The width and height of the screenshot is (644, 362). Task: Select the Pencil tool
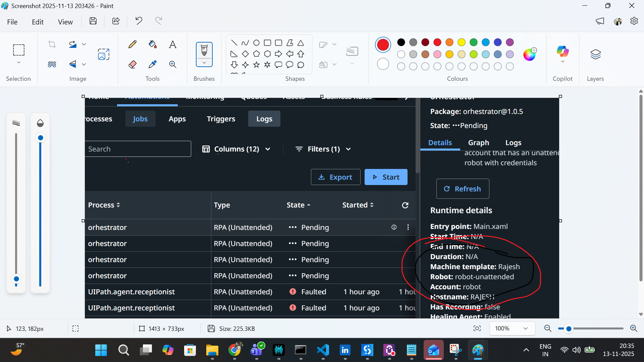[x=132, y=44]
